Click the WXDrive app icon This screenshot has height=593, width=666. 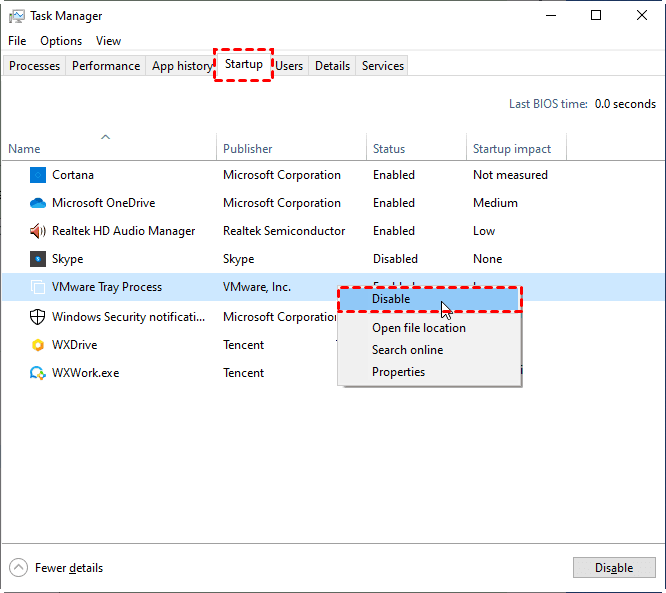(x=38, y=345)
